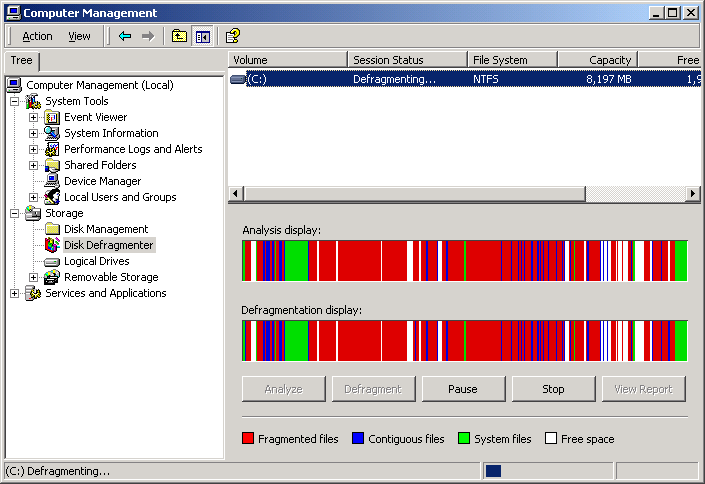Select the Event Viewer icon in tree
The width and height of the screenshot is (705, 484).
tap(53, 117)
